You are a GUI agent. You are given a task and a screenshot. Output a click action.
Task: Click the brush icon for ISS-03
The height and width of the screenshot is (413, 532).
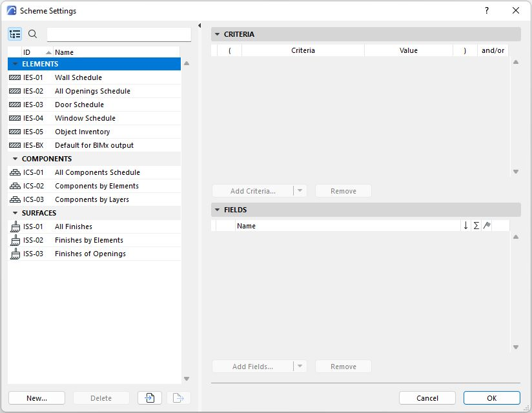pos(15,254)
